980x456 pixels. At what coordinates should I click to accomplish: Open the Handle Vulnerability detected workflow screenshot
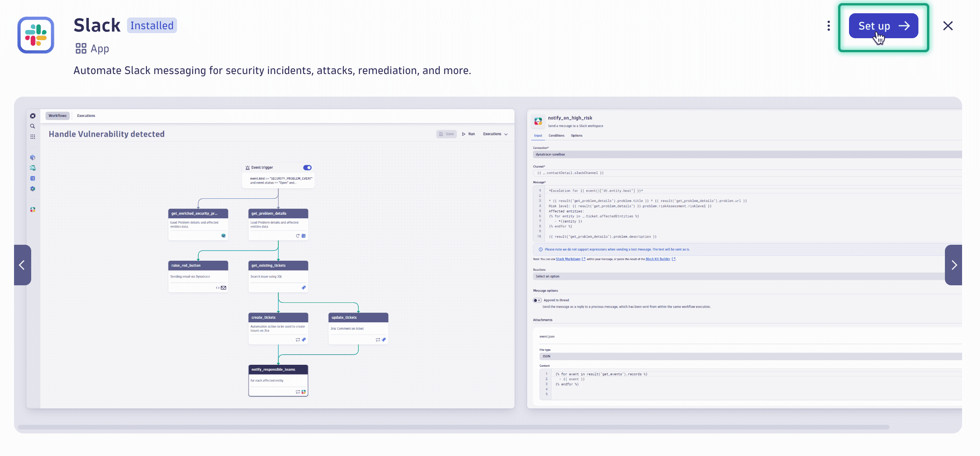click(x=271, y=259)
